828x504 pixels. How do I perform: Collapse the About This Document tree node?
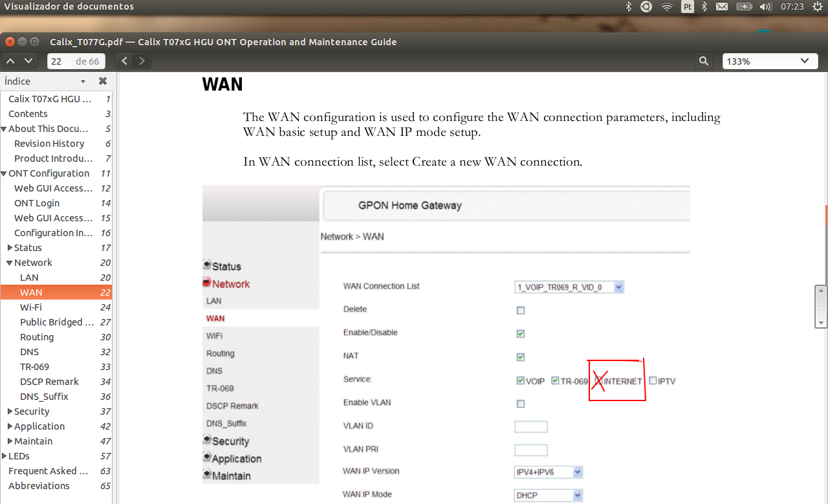coord(4,129)
